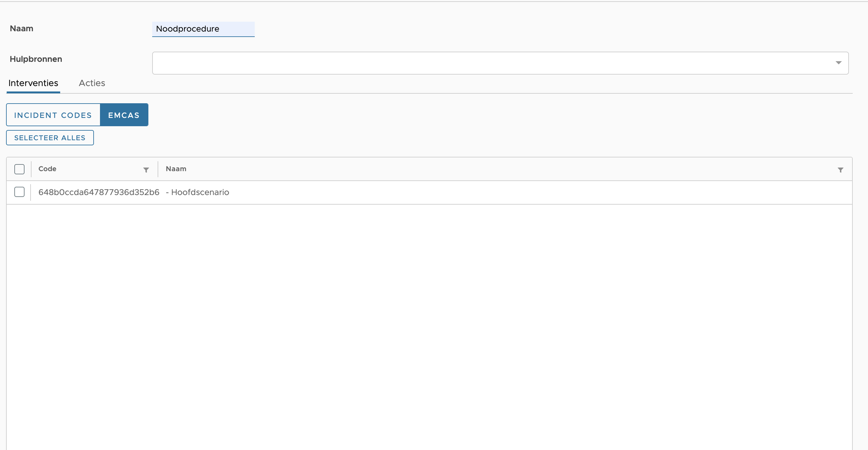Open the Naam column filter icon

840,170
